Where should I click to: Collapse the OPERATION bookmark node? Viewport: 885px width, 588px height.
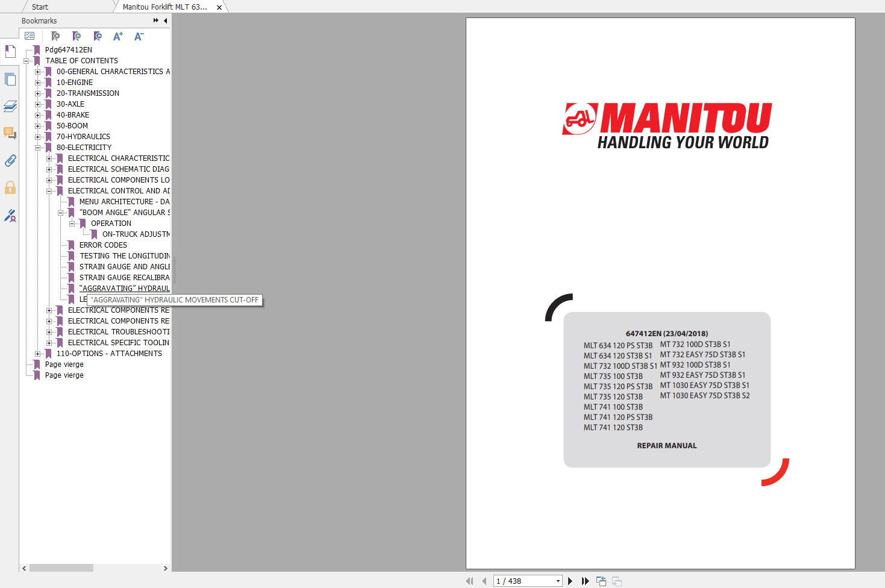tap(72, 224)
